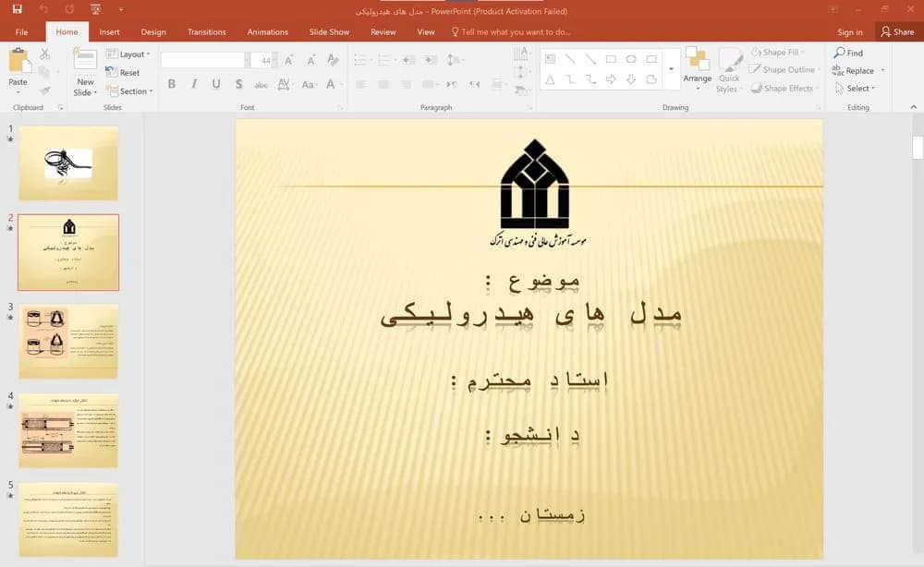Apply numbered list formatting
Screen dimensions: 924x567
click(x=384, y=60)
